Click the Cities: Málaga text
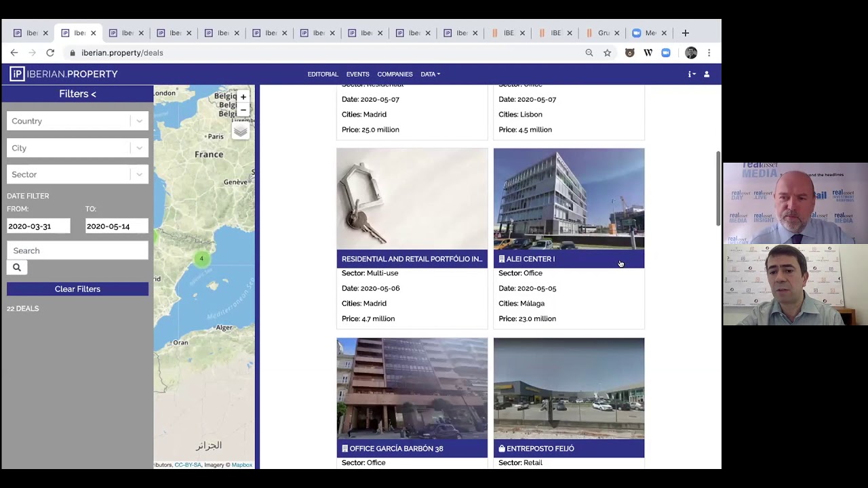The width and height of the screenshot is (868, 488). [x=521, y=304]
